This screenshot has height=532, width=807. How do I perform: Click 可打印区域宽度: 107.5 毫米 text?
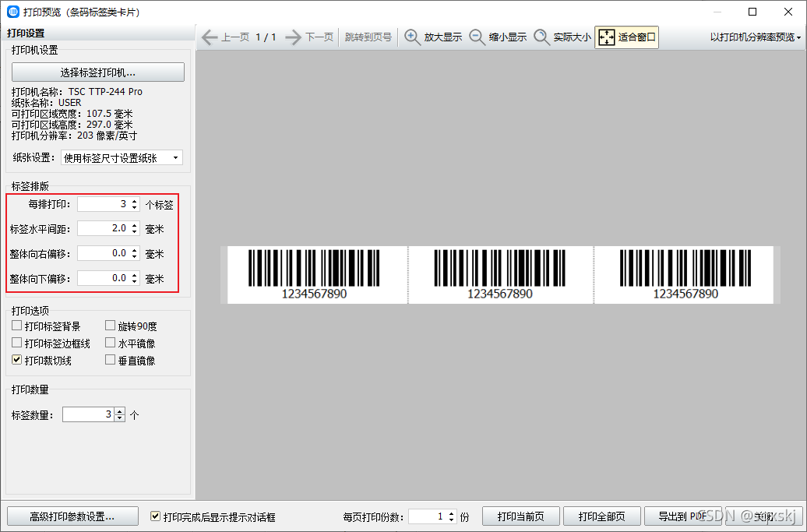point(72,114)
